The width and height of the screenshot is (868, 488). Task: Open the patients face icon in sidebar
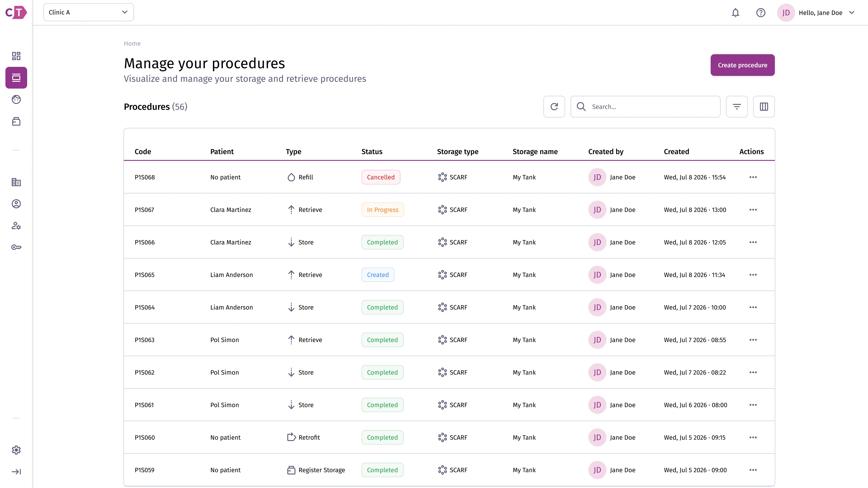(x=16, y=99)
